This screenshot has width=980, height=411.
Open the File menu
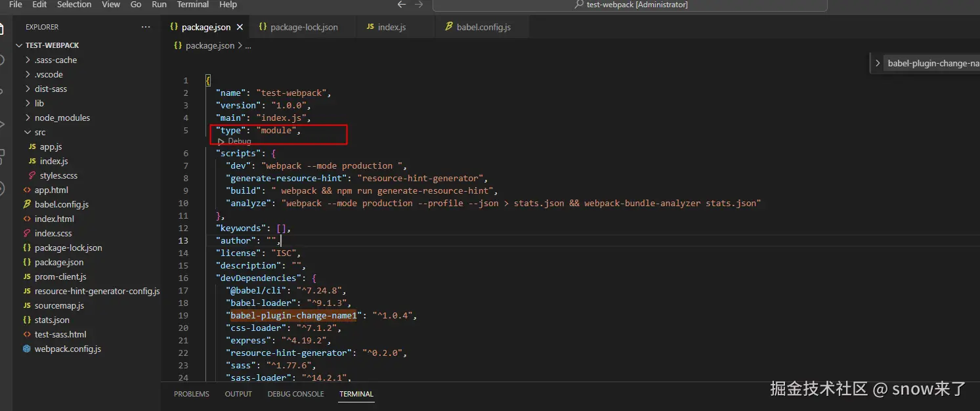click(x=15, y=5)
